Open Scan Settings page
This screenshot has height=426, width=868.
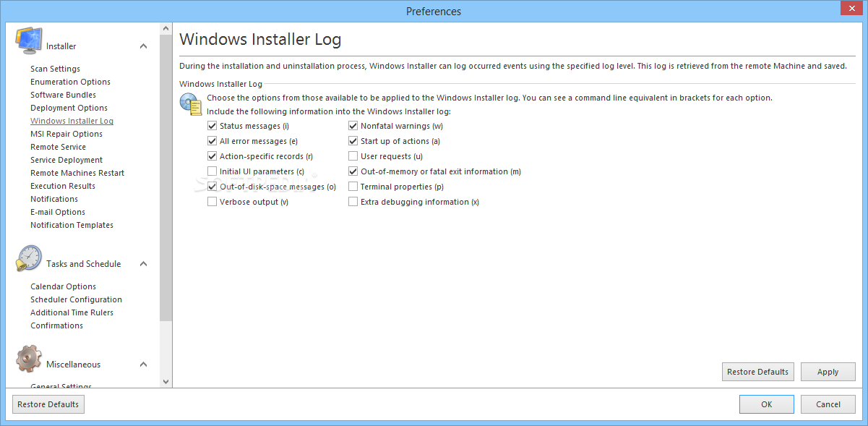[x=55, y=69]
